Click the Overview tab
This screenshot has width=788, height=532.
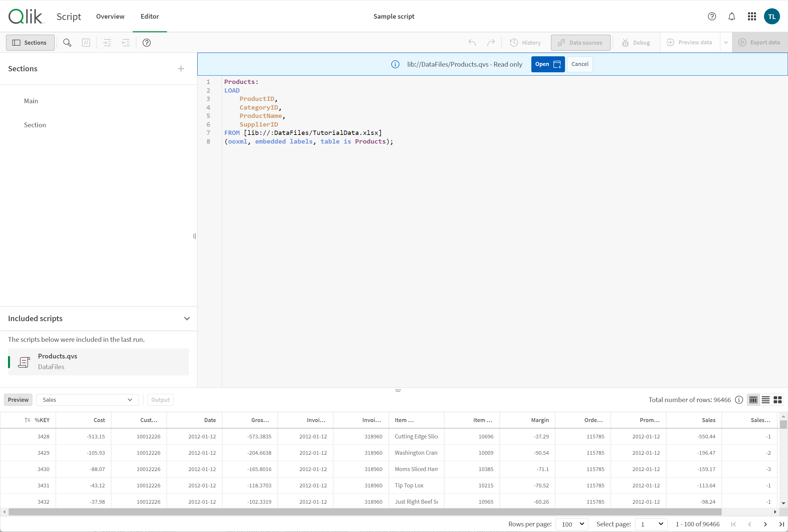click(110, 16)
